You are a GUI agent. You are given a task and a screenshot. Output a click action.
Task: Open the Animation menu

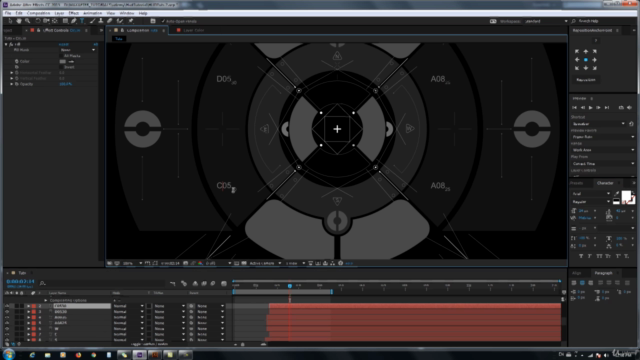[x=92, y=13]
